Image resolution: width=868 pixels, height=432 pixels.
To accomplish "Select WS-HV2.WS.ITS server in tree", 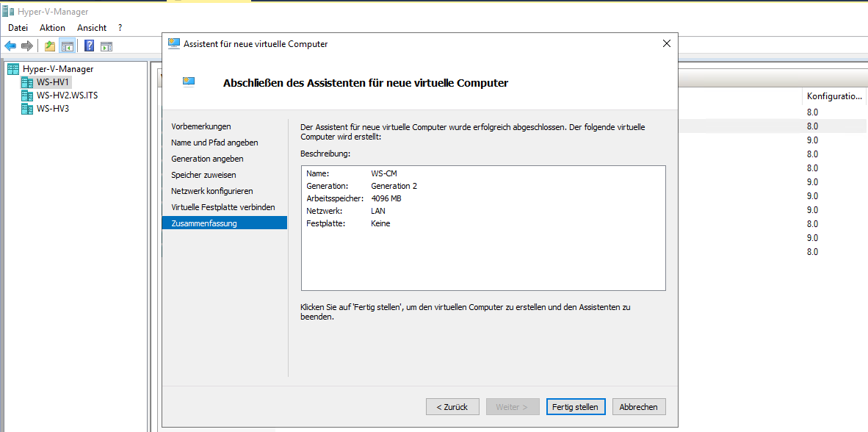I will [68, 96].
